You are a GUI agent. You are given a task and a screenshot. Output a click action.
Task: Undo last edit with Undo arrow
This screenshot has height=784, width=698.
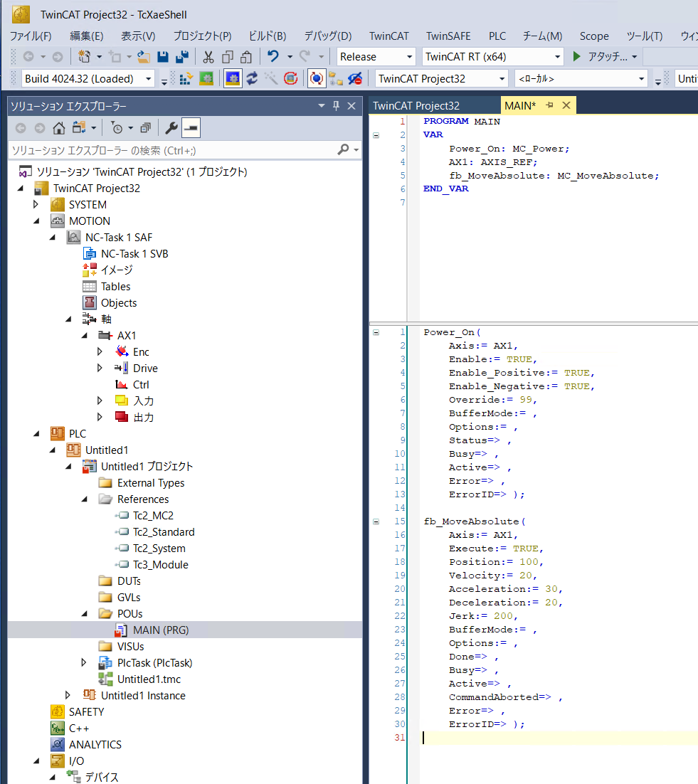[x=273, y=56]
